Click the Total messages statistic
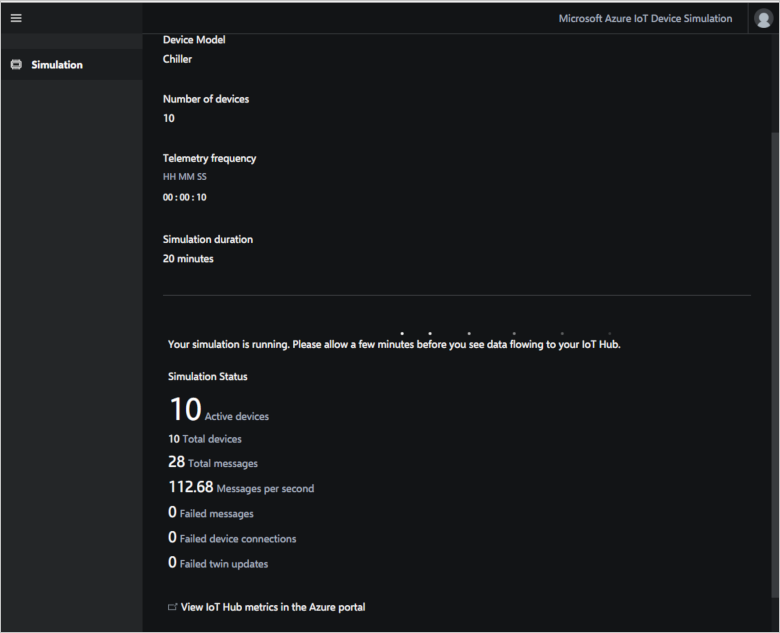 click(x=213, y=462)
